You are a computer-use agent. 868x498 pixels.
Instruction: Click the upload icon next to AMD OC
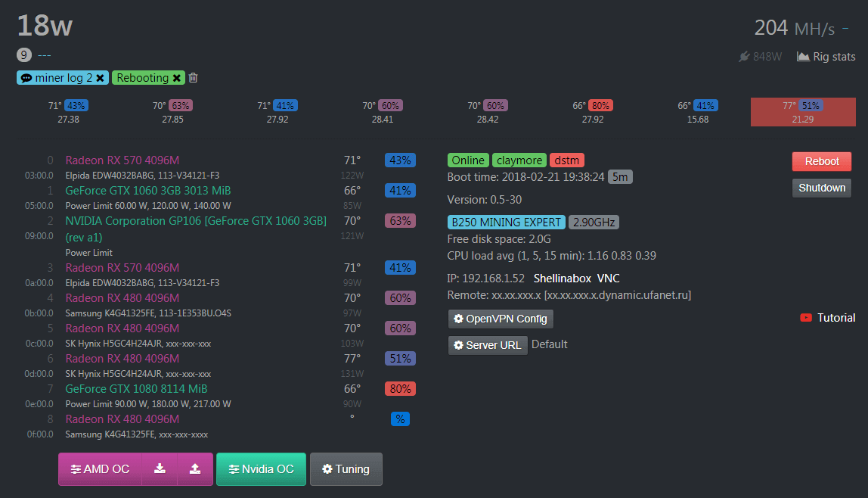(x=195, y=469)
